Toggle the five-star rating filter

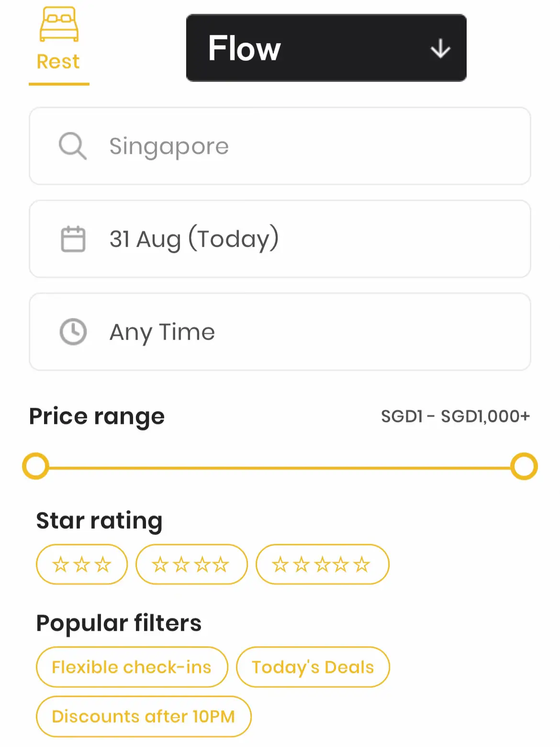[322, 564]
